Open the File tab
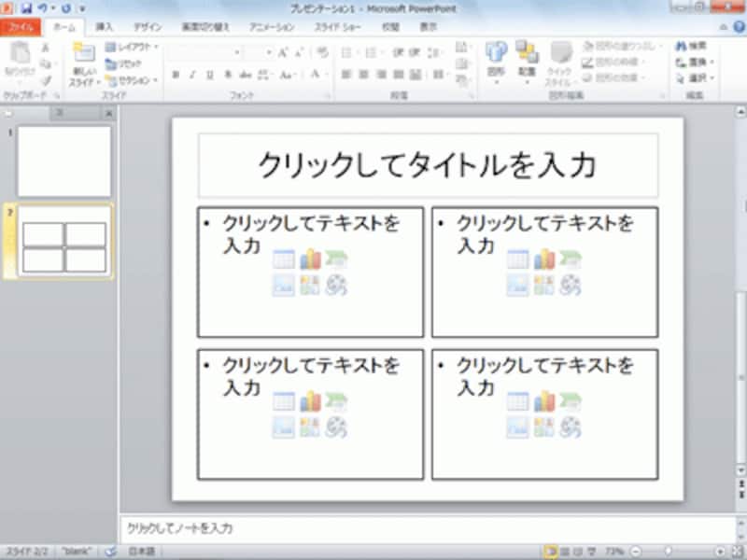The height and width of the screenshot is (560, 747). 21,27
